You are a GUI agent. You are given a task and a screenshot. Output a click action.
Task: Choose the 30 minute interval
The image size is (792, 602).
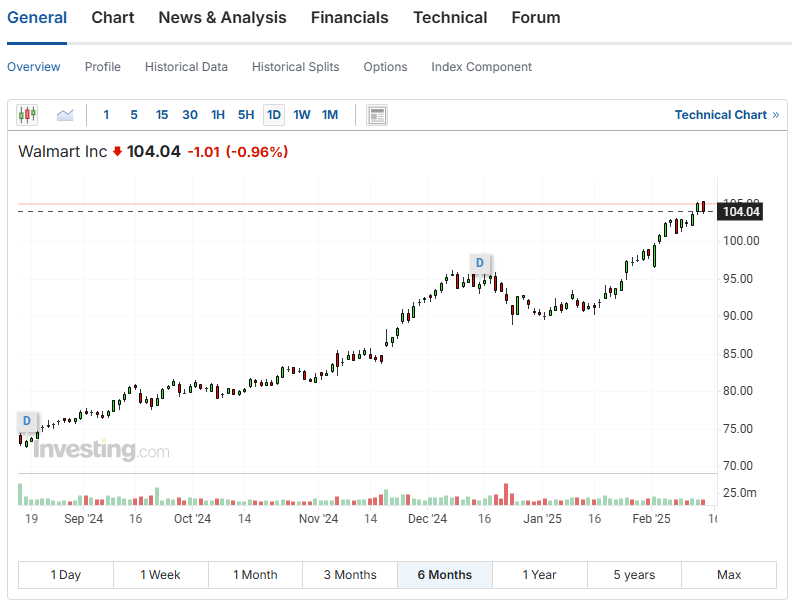(190, 115)
